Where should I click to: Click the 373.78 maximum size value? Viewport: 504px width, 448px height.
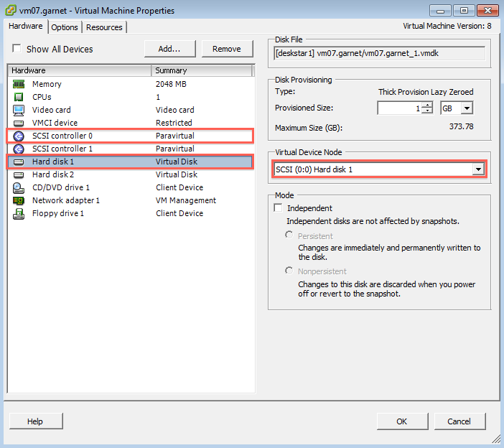point(461,126)
